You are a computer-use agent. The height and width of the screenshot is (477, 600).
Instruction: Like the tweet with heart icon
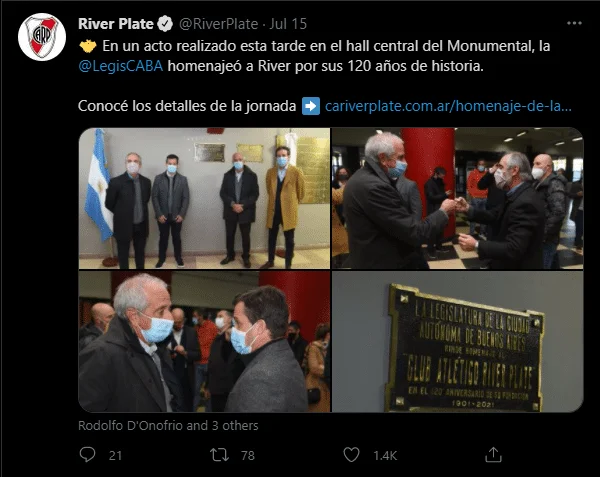[x=351, y=455]
